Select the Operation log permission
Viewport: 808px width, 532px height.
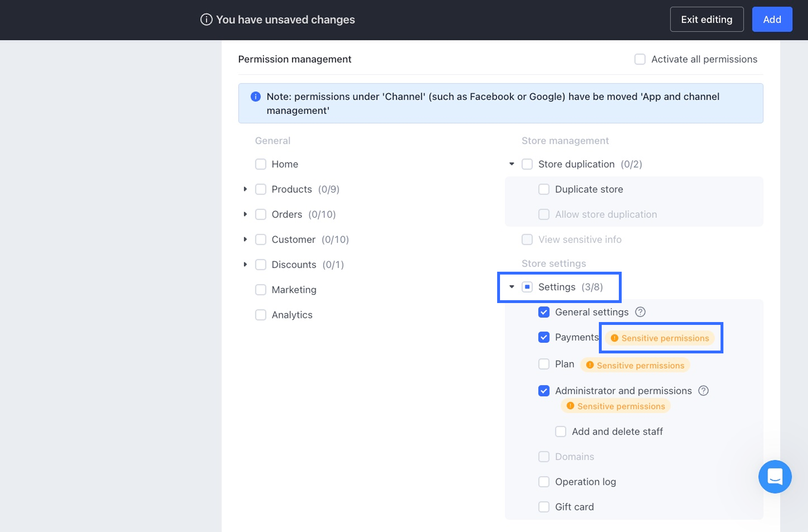[544, 482]
